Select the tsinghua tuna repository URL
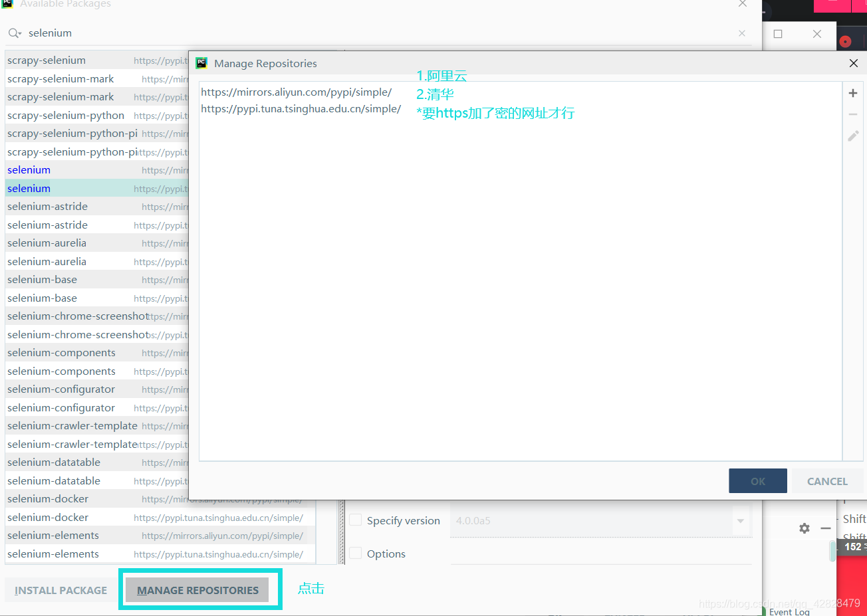Viewport: 867px width, 616px height. 301,109
